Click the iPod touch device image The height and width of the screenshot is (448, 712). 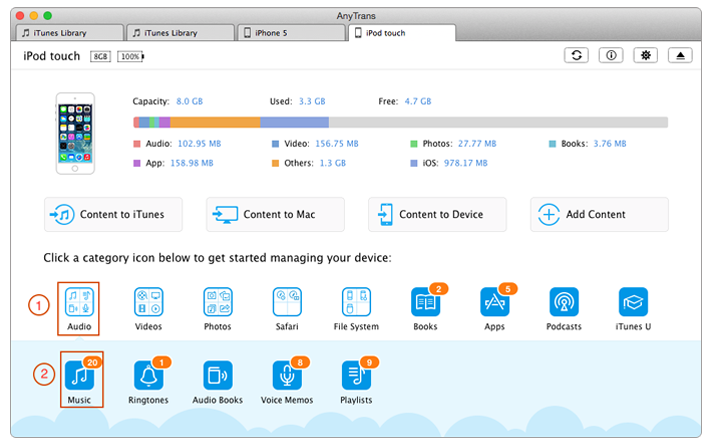pos(75,133)
